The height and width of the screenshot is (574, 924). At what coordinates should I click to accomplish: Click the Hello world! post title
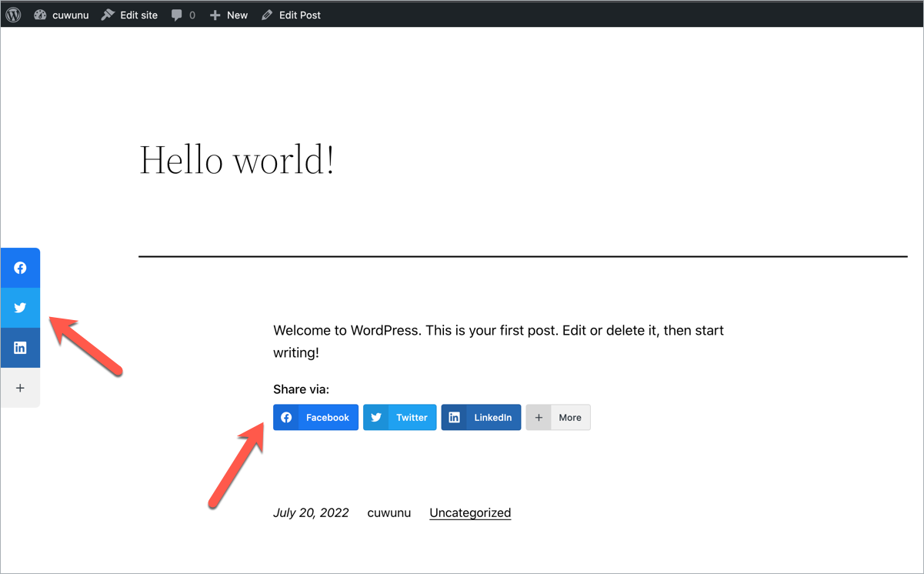237,160
